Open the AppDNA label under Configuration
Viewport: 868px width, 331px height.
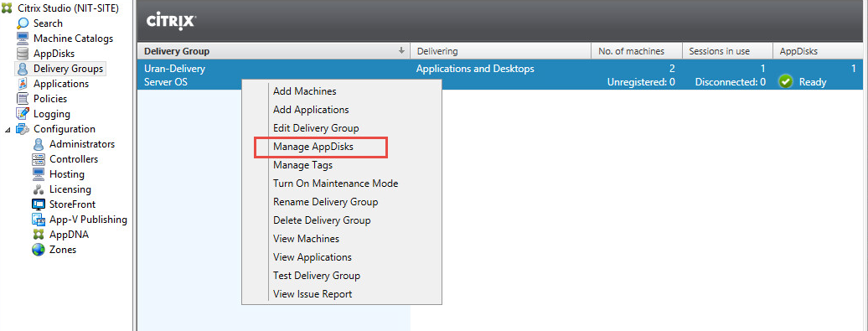click(69, 234)
